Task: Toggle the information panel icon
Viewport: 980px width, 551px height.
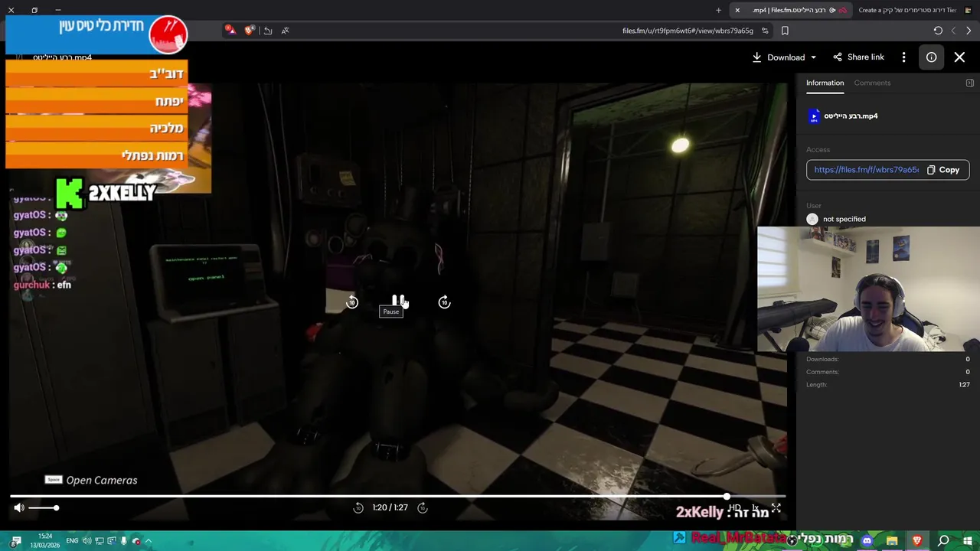Action: (931, 57)
